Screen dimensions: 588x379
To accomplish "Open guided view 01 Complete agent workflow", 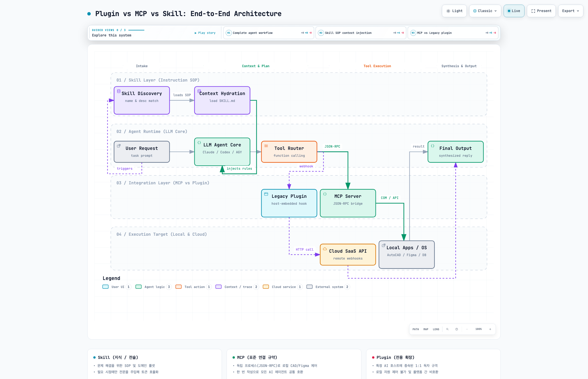I will click(x=269, y=33).
